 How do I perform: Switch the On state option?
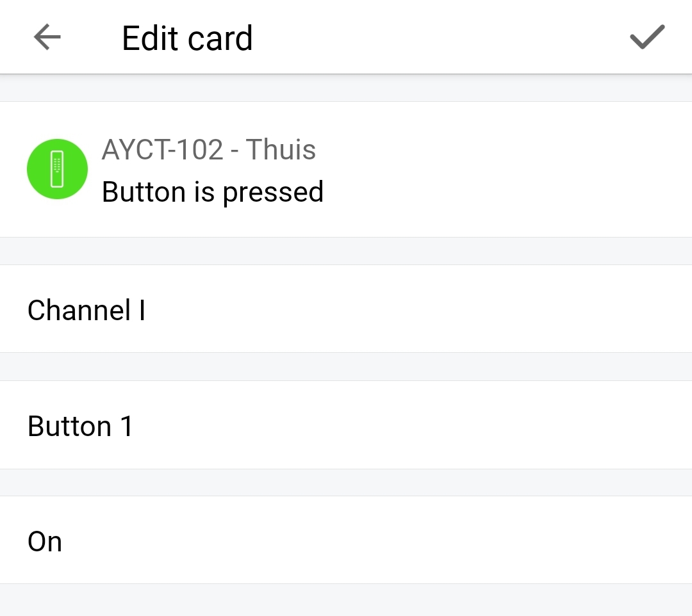[x=346, y=540]
